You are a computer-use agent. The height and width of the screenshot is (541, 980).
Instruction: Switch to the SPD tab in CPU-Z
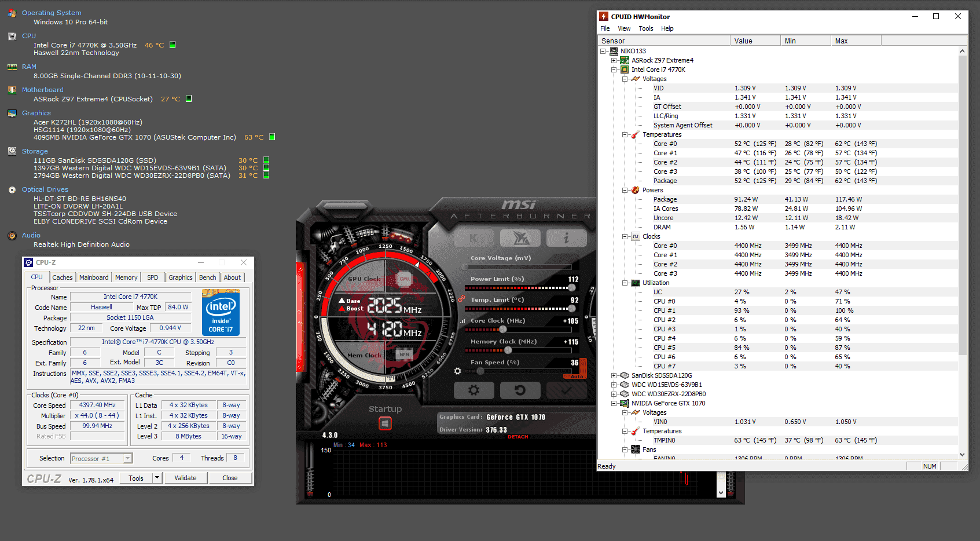click(x=153, y=277)
